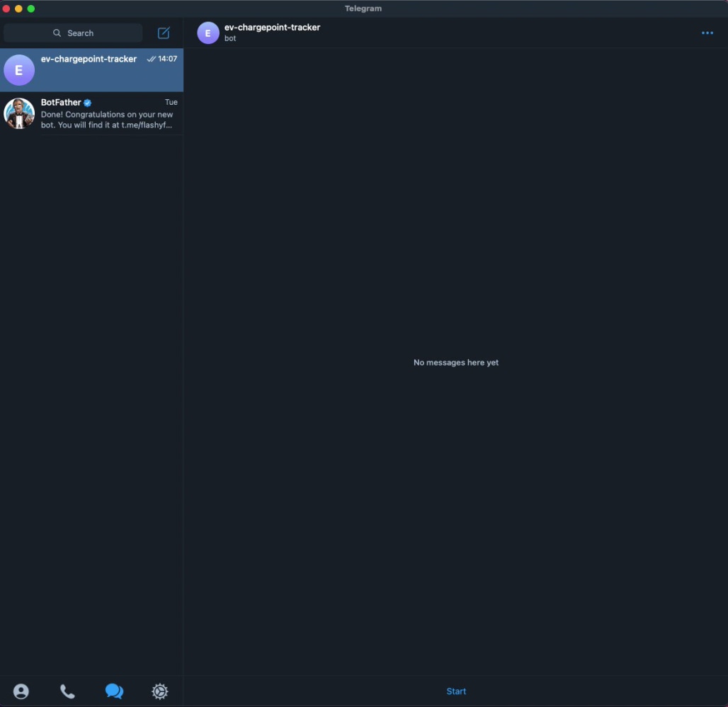
Task: Open the three-dot menu in chat header
Action: pyautogui.click(x=707, y=33)
